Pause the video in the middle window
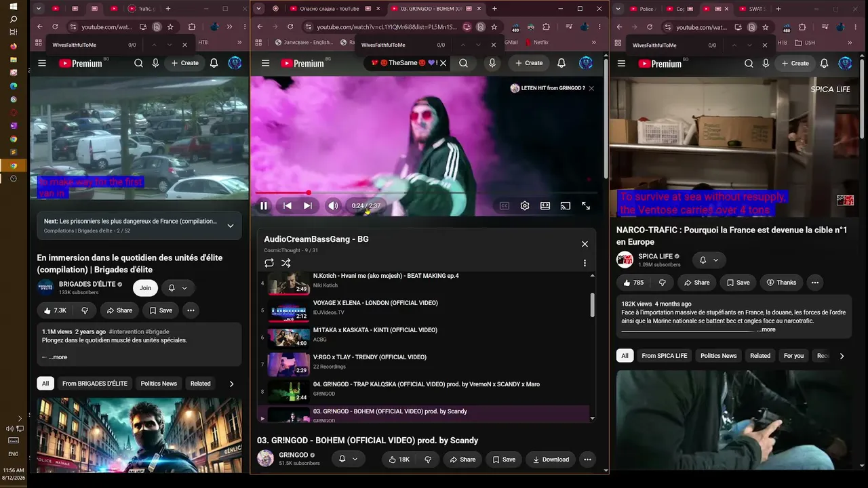This screenshot has height=488, width=868. pos(264,205)
